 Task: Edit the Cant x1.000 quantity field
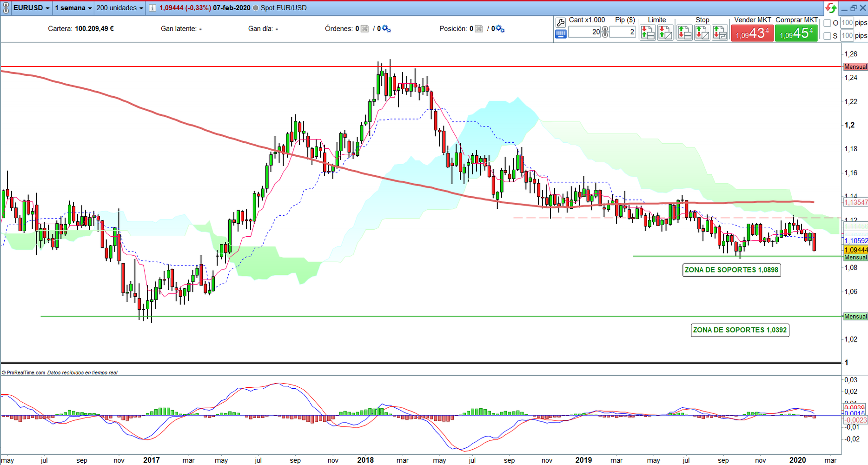584,32
